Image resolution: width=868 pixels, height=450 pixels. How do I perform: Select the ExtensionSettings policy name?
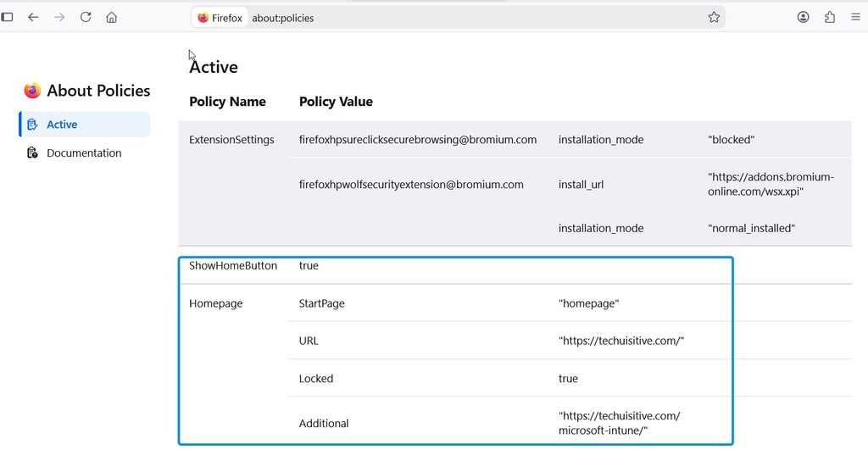tap(231, 140)
